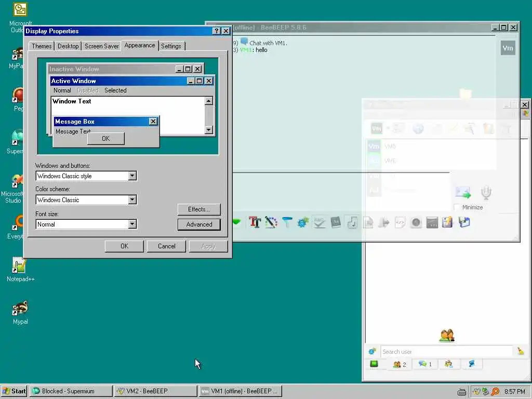Click the colorful save chat floppy icon
This screenshot has height=399, width=532.
click(x=447, y=222)
